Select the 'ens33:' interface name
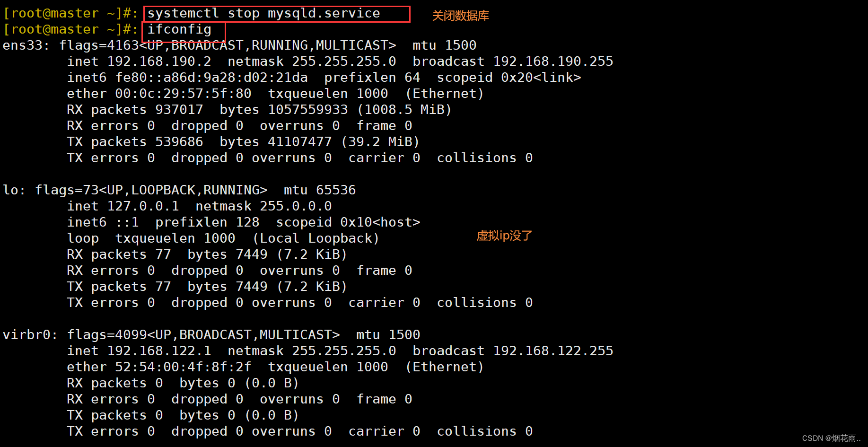This screenshot has height=447, width=868. (x=26, y=46)
